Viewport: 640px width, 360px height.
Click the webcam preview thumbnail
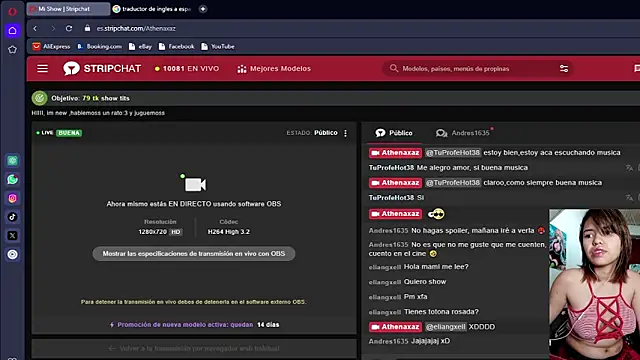594,284
